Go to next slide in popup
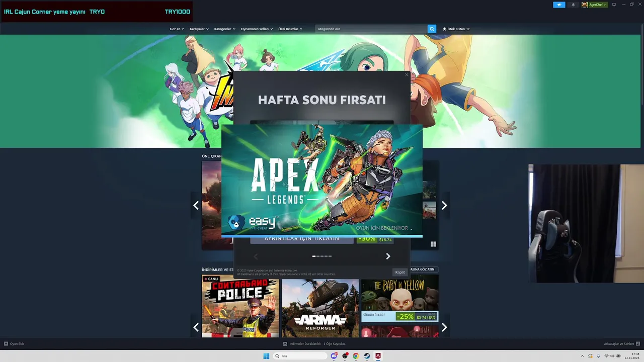Viewport: 644px width, 362px height. pyautogui.click(x=388, y=256)
